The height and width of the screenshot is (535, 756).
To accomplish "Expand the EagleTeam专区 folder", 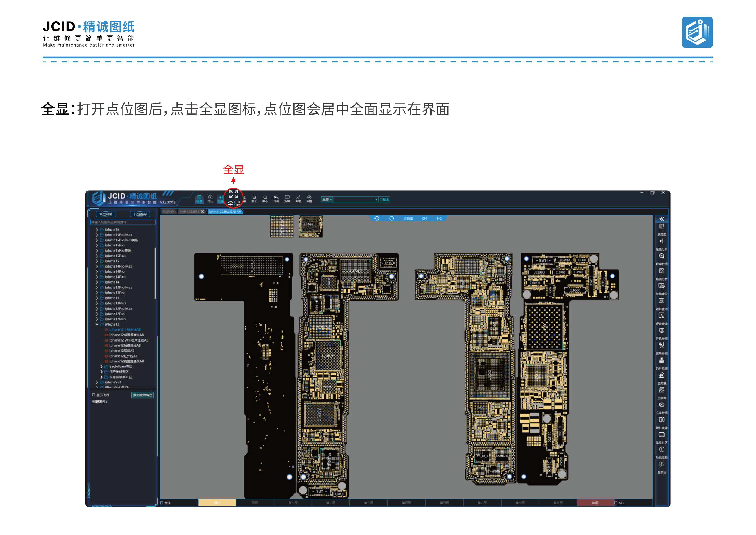I will 101,367.
